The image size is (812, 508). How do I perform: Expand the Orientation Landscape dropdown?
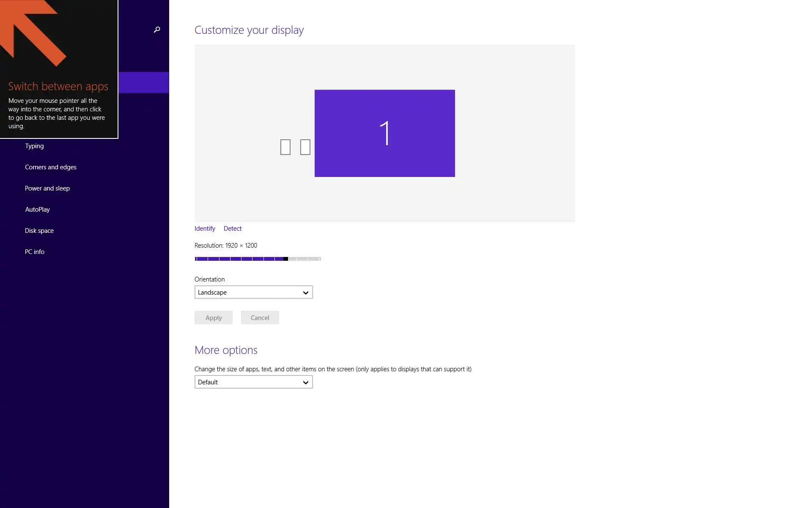[x=253, y=293]
